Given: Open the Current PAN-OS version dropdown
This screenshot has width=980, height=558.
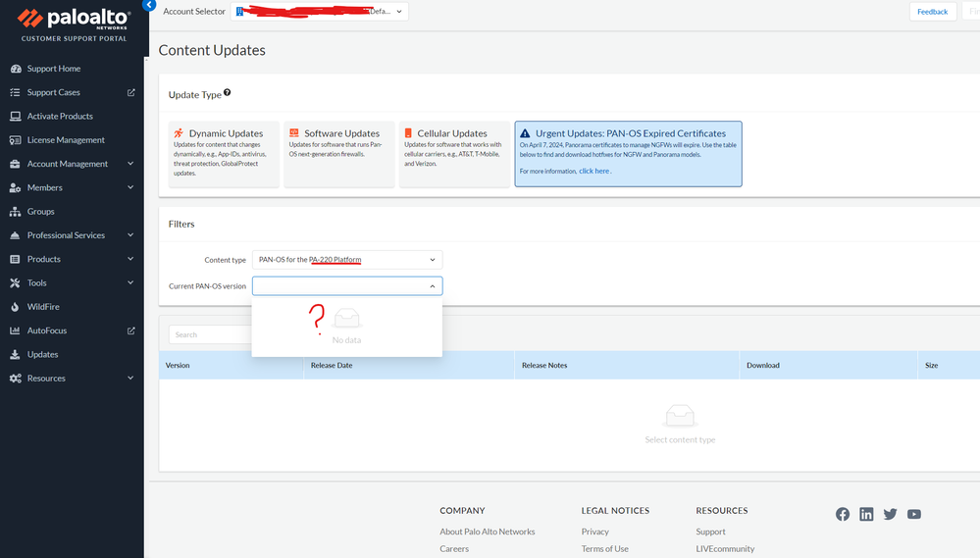Looking at the screenshot, I should 347,286.
